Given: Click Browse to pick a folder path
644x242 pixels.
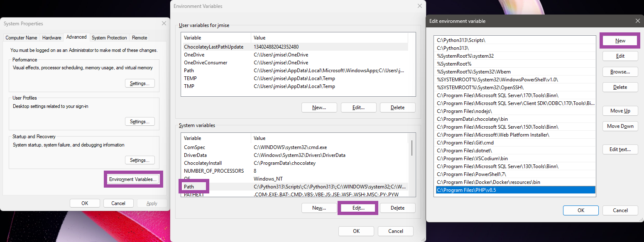Looking at the screenshot, I should tap(620, 71).
